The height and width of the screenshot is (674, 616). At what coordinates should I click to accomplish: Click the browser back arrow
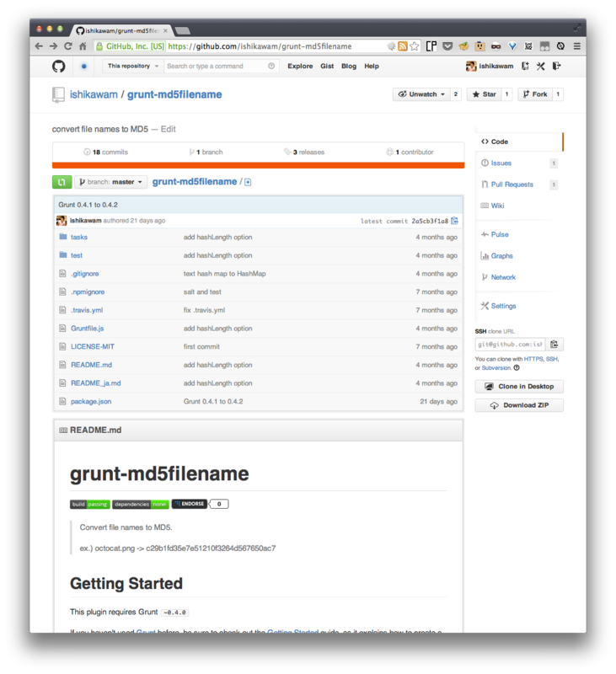click(x=39, y=46)
